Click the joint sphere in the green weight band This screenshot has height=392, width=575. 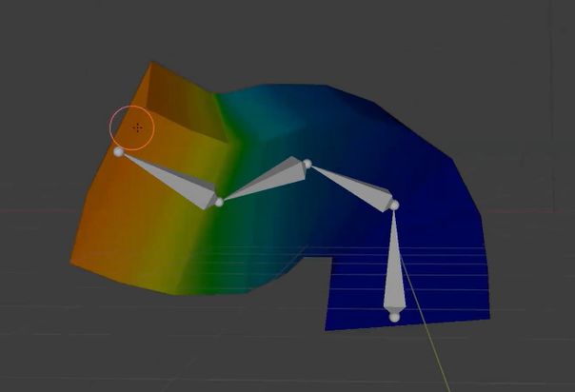point(219,203)
